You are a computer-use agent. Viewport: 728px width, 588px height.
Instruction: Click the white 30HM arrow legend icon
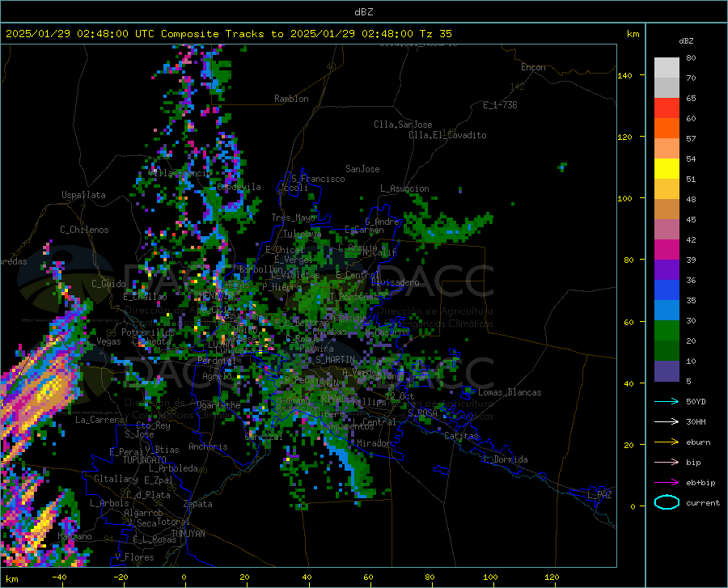point(667,421)
